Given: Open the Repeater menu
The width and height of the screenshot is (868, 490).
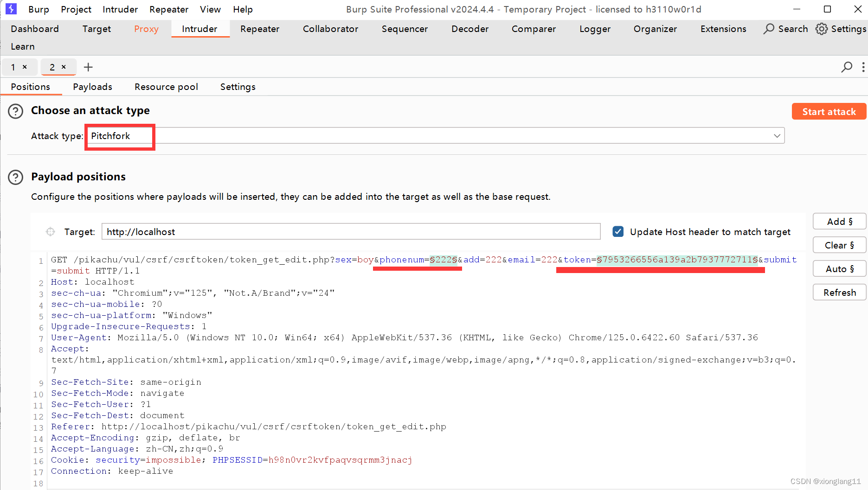Looking at the screenshot, I should [169, 9].
